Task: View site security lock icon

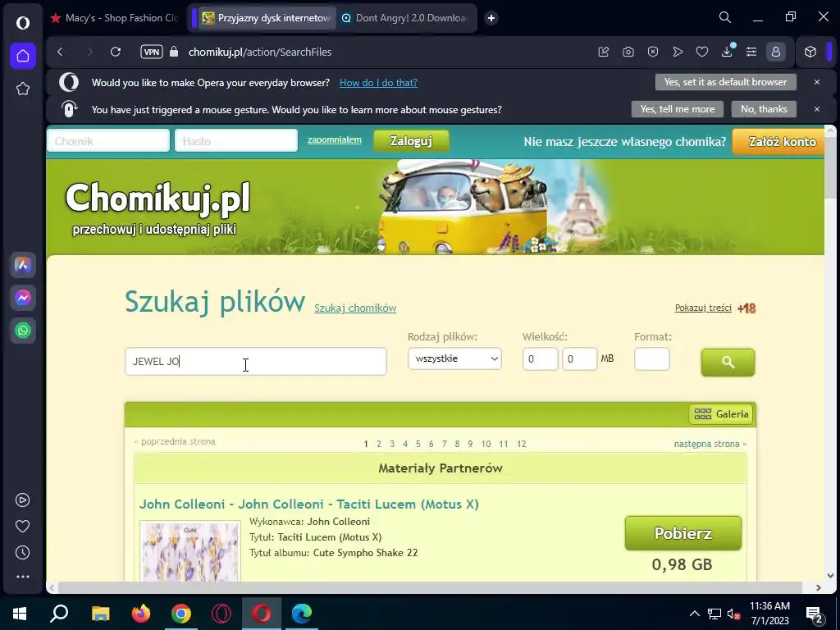Action: (174, 52)
